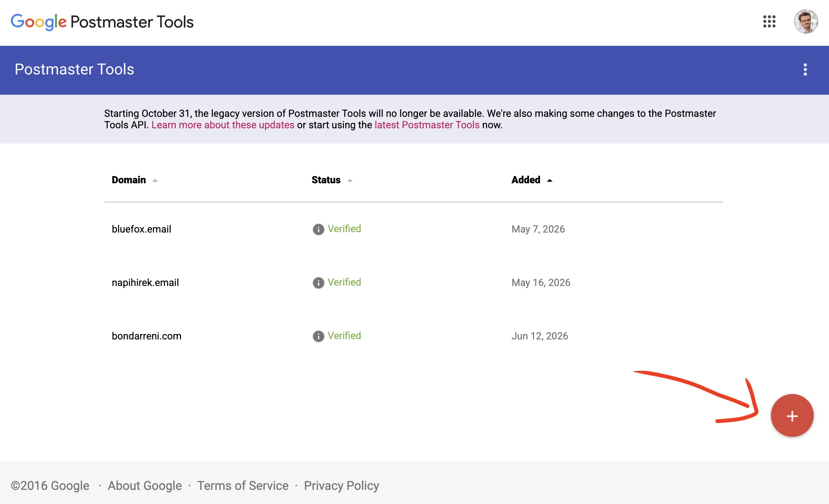Click the May 7, 2026 added date
829x504 pixels.
click(538, 229)
